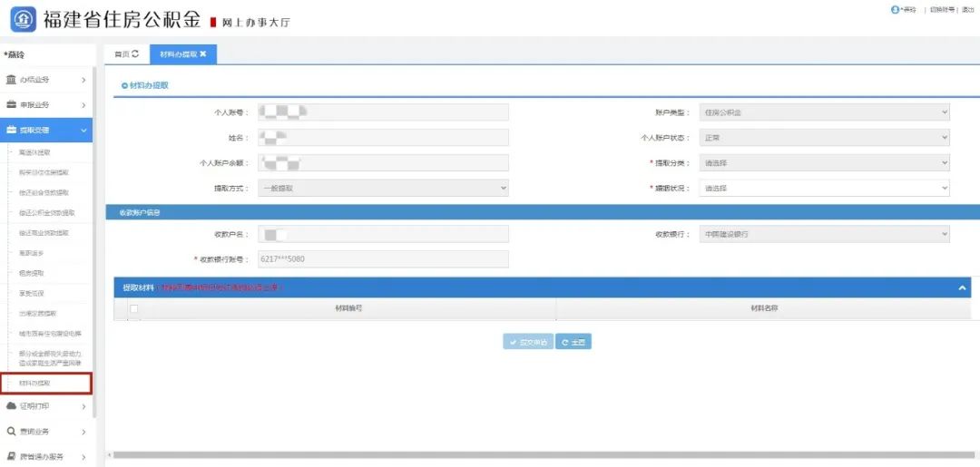Tick the select-all checkbox in materials table
Image resolution: width=980 pixels, height=467 pixels.
tap(134, 309)
